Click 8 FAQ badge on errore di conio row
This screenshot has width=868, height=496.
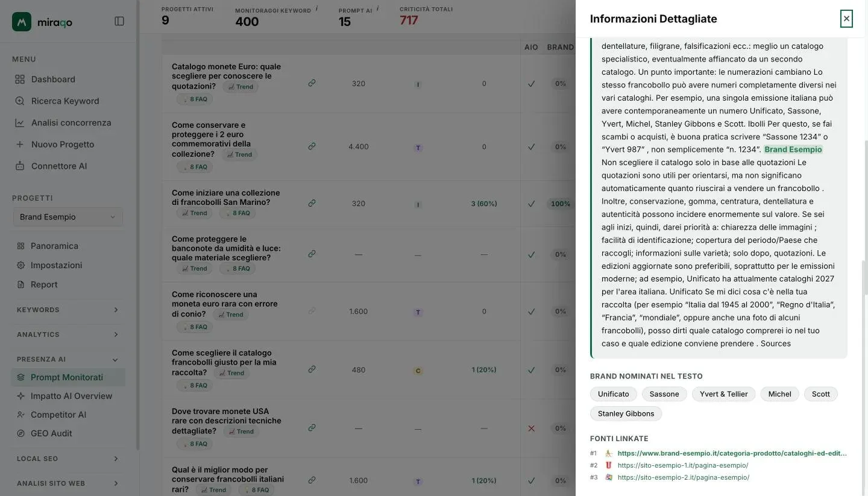click(x=194, y=327)
